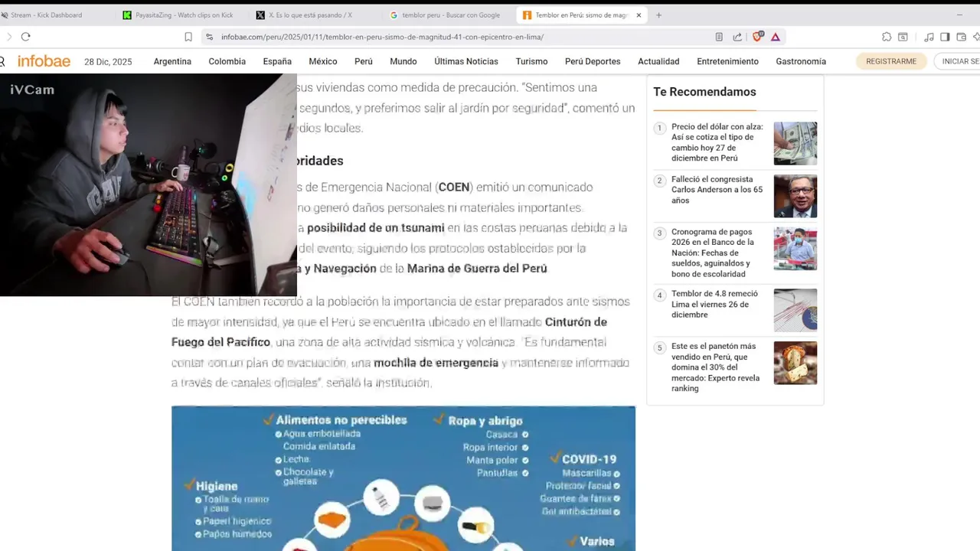Open the tab search toolbar icon
The height and width of the screenshot is (551, 980).
pos(903,37)
